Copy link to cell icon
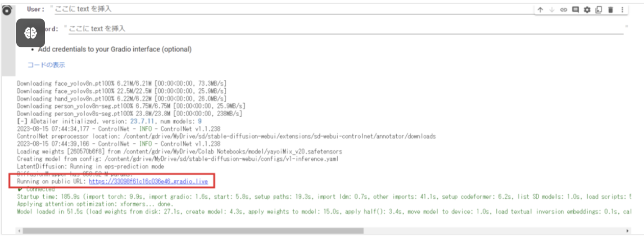 point(563,10)
